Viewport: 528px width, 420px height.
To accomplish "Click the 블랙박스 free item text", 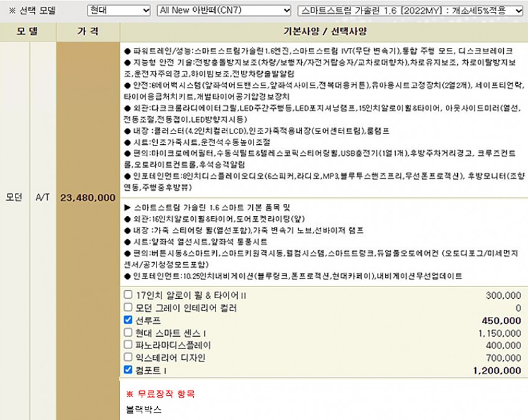I will [x=143, y=409].
